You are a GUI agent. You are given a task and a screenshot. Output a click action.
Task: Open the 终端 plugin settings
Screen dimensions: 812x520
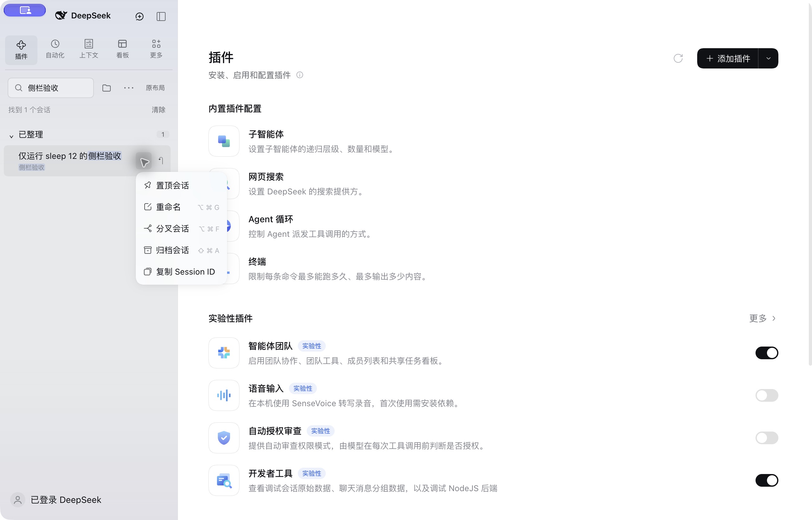pos(338,269)
